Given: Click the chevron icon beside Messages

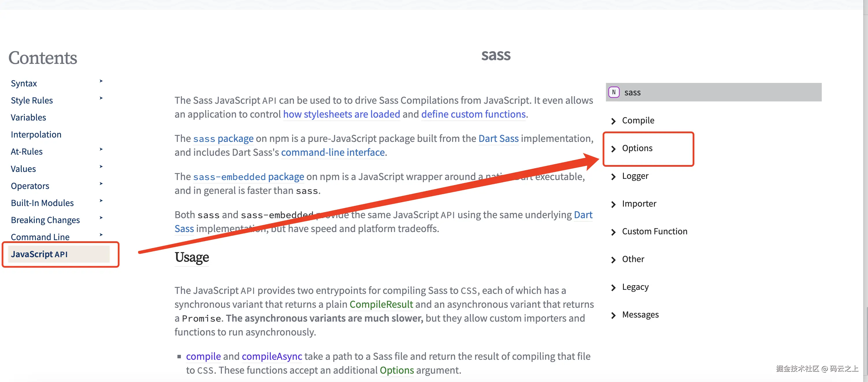Looking at the screenshot, I should tap(613, 315).
